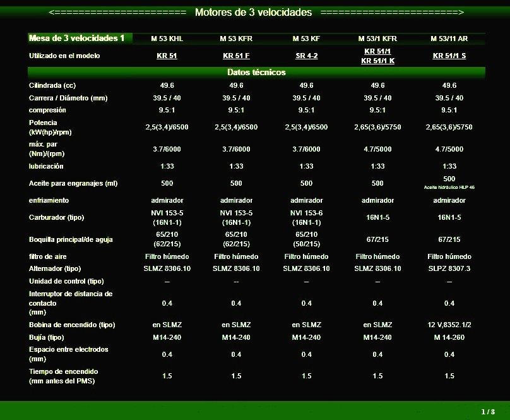Screen dimensions: 510x420
Task: Open the KR 51/1 S model link
Action: click(449, 56)
